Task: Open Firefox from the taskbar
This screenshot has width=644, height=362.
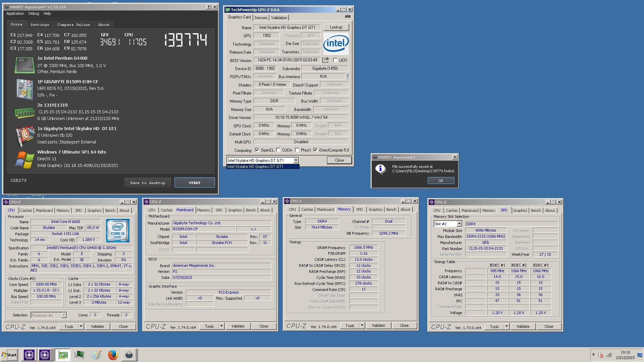Action: [113, 355]
